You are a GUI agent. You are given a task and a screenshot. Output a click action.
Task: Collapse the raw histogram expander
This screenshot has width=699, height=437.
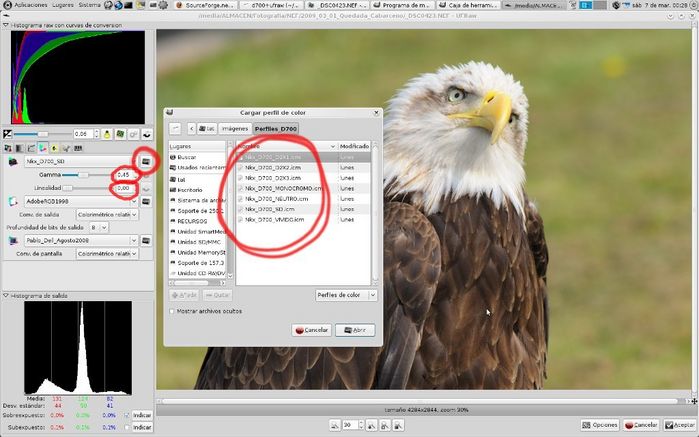point(5,25)
